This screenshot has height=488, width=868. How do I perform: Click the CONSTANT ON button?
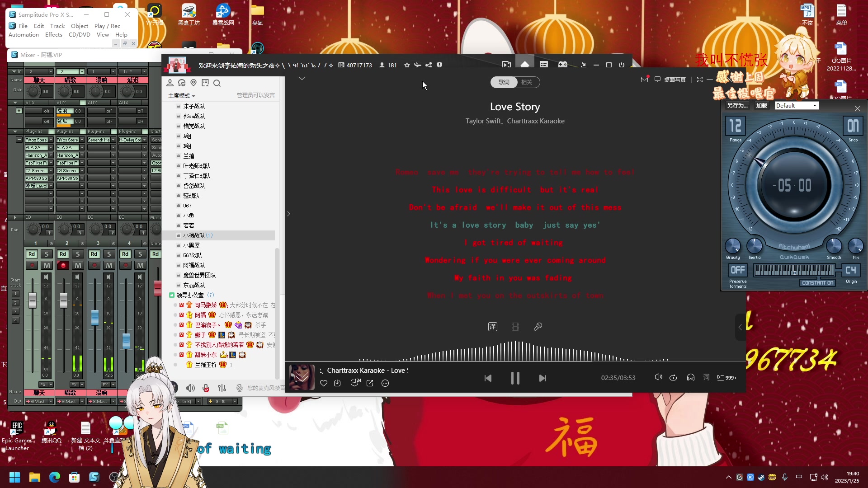click(817, 283)
